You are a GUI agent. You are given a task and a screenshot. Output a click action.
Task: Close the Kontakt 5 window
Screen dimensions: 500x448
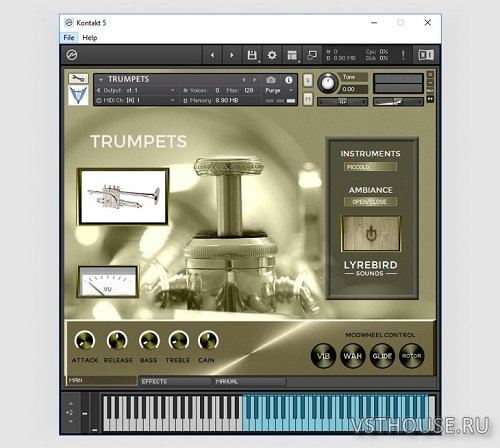(x=428, y=23)
